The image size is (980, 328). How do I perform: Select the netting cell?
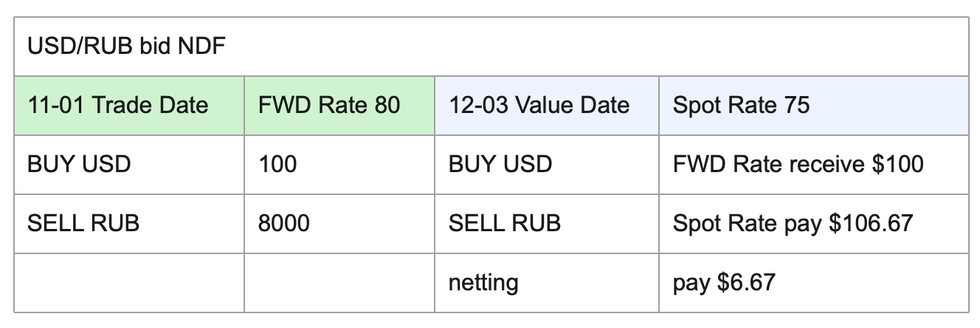[483, 282]
